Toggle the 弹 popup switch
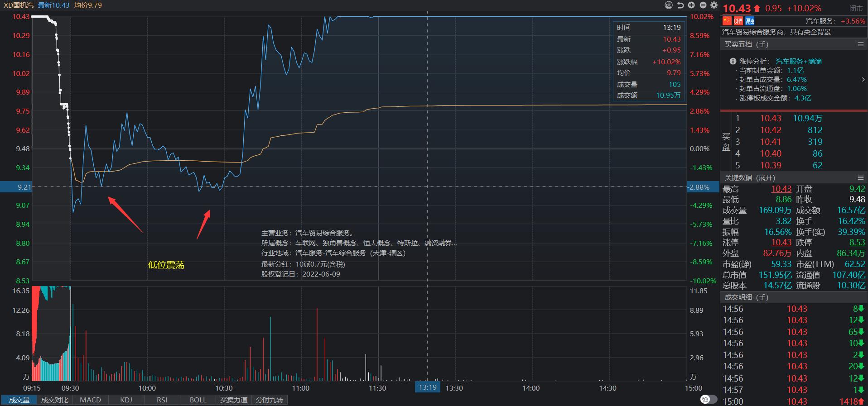The width and height of the screenshot is (868, 406). click(709, 399)
